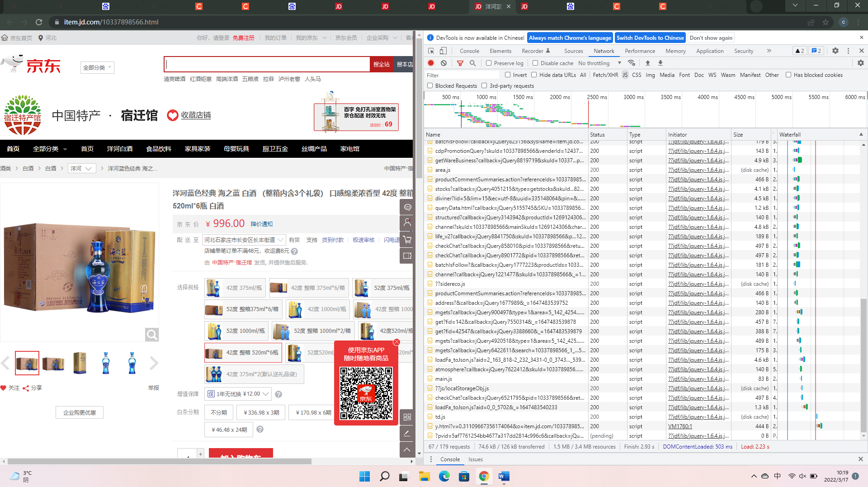Check the Blocked Requests checkbox
Image resolution: width=868 pixels, height=487 pixels.
430,86
